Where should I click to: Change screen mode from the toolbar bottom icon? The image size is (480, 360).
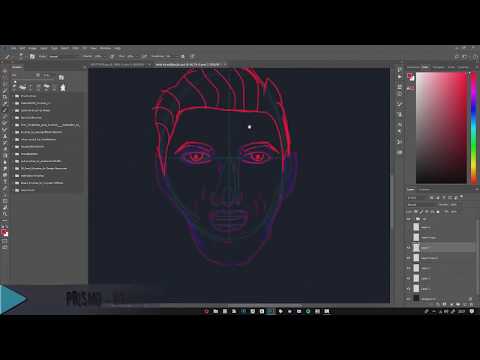5,247
